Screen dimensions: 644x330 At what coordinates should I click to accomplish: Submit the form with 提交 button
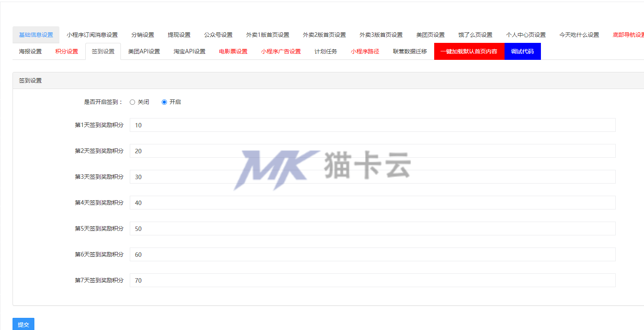coord(23,324)
